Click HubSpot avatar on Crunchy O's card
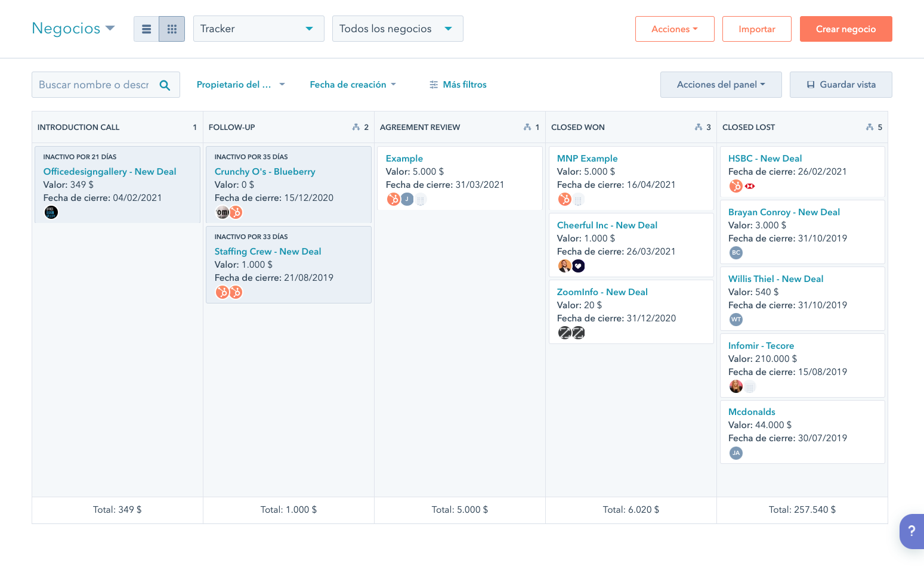Viewport: 924px width, 570px height. coord(236,212)
